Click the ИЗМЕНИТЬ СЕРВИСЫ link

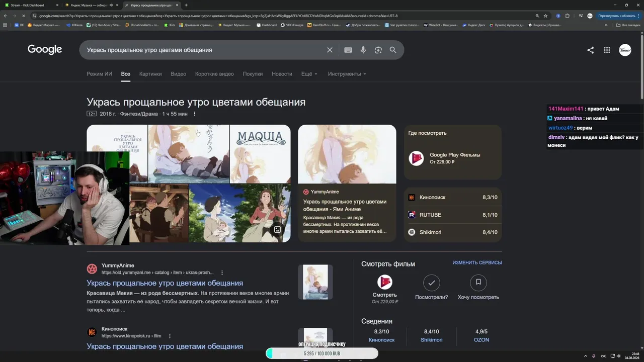pyautogui.click(x=477, y=263)
